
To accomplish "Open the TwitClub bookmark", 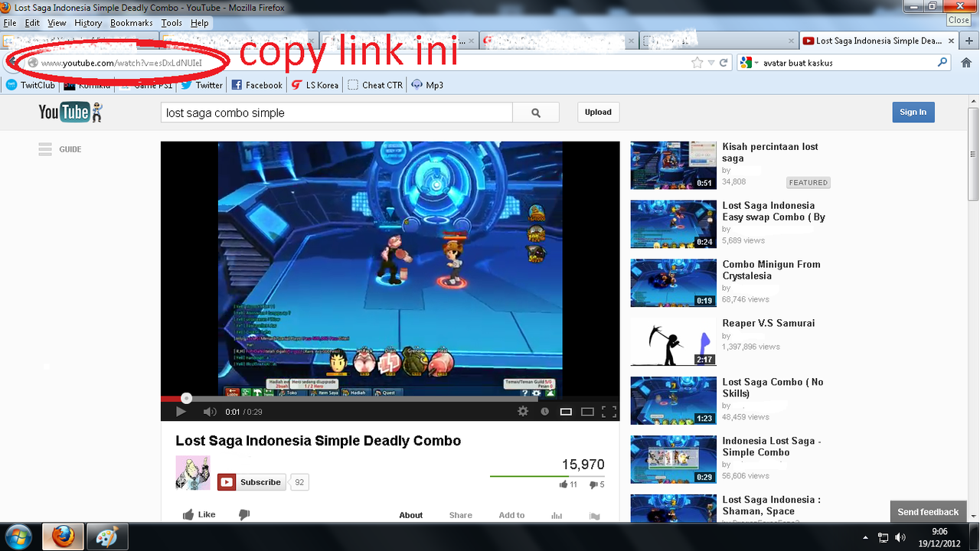I will tap(31, 85).
